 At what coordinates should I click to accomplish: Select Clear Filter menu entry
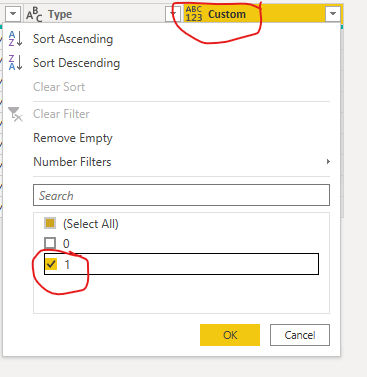pyautogui.click(x=61, y=114)
